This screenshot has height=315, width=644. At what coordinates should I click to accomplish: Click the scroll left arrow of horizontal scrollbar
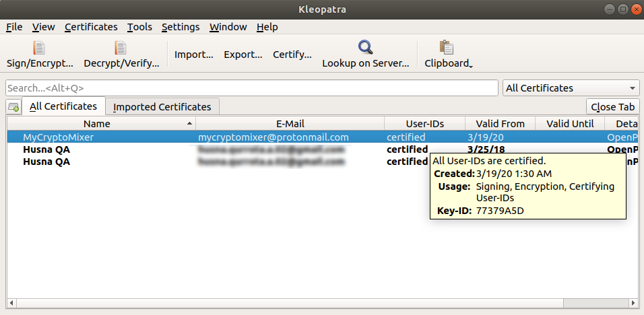click(11, 303)
